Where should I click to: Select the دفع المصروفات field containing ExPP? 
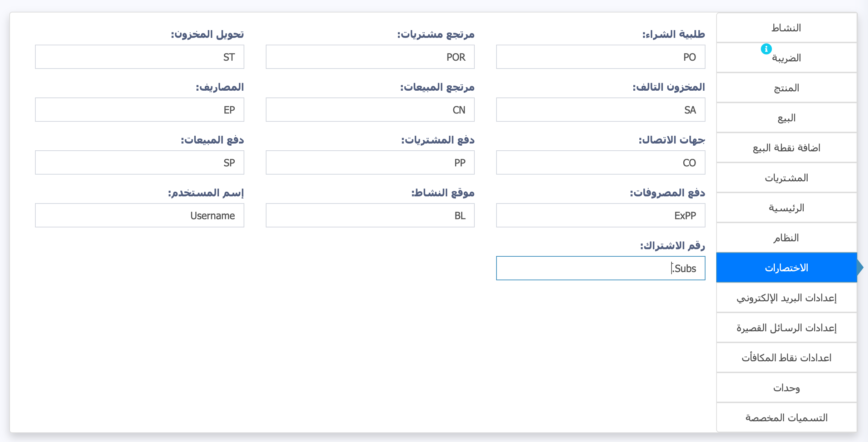tap(600, 215)
